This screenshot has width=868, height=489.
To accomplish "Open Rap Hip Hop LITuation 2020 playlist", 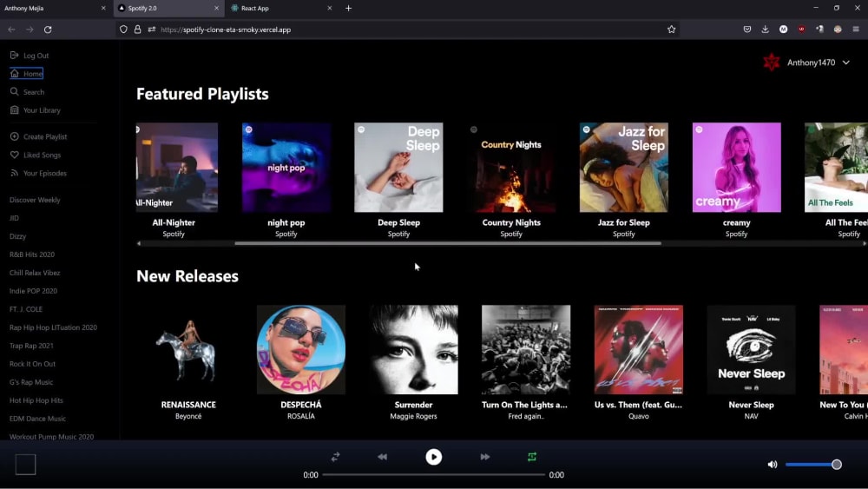I will point(53,327).
